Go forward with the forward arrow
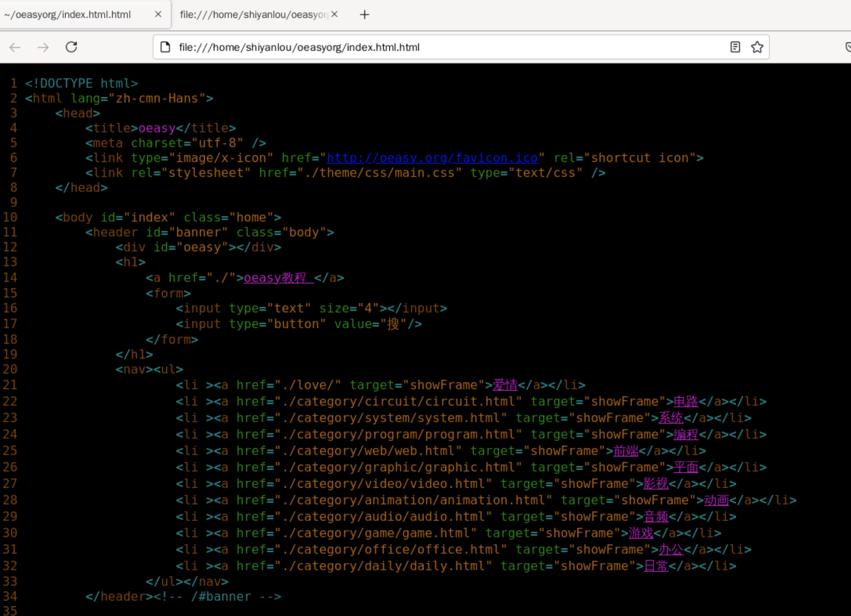Image resolution: width=851 pixels, height=616 pixels. [43, 47]
